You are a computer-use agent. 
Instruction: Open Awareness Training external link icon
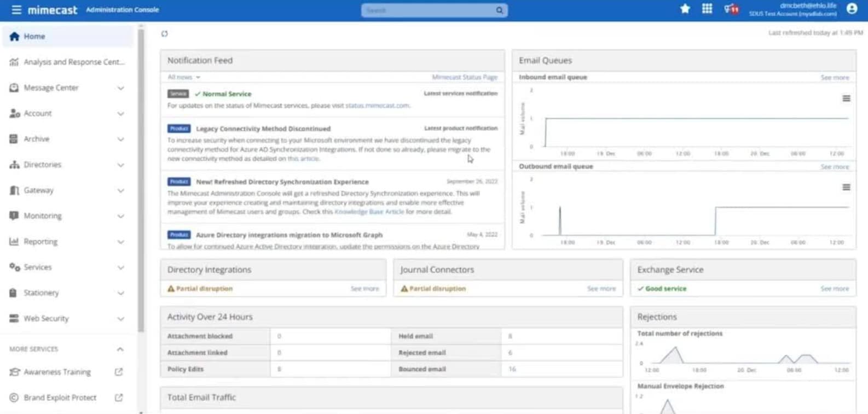(119, 372)
